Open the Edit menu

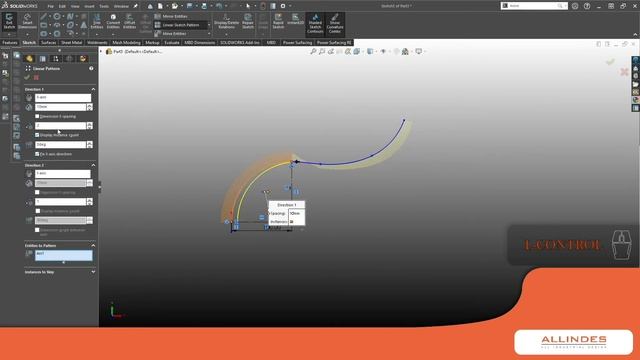pyautogui.click(x=62, y=6)
